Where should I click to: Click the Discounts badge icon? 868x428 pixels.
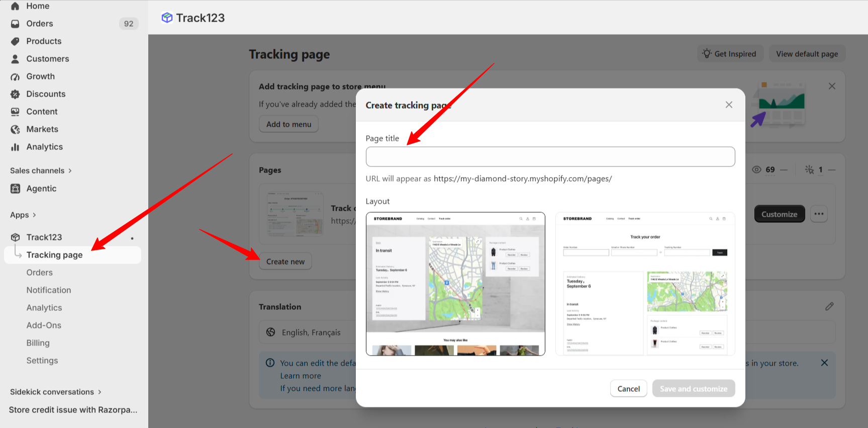click(15, 94)
